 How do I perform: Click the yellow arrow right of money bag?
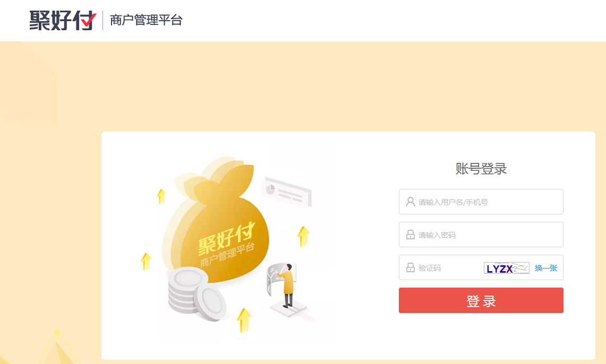pos(303,236)
